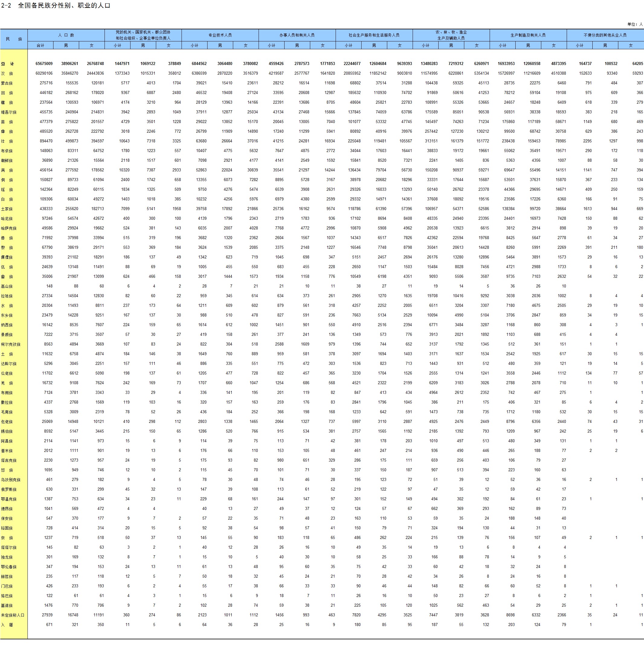Click the '维吾尔族' row label

(x=9, y=112)
